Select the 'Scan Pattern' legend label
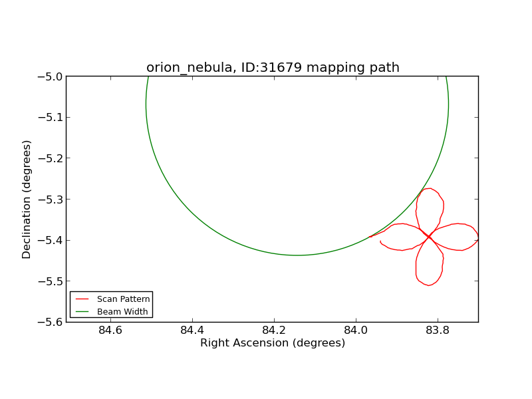 (x=123, y=299)
